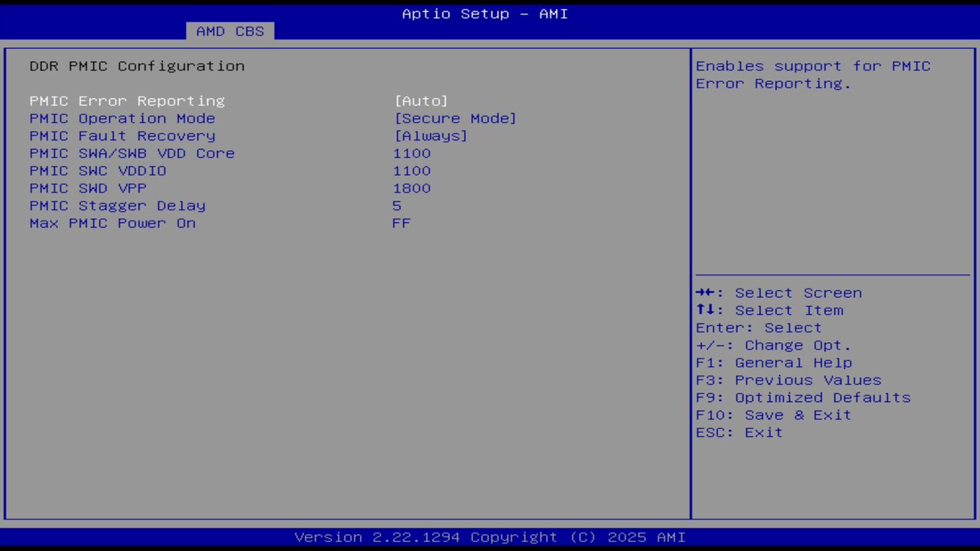Click the +/-: Change Opt. hint
Screen dimensions: 980x551
coord(773,345)
